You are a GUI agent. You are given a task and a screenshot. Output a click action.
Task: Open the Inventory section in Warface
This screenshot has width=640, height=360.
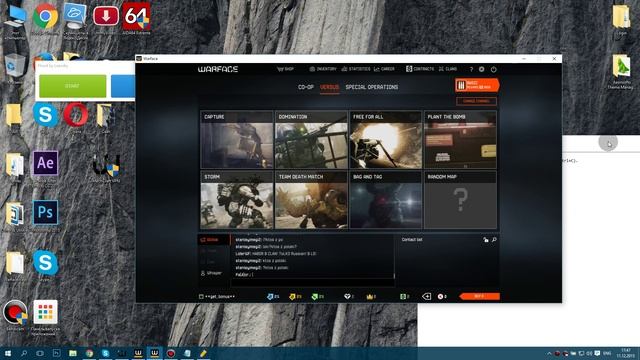[x=323, y=69]
